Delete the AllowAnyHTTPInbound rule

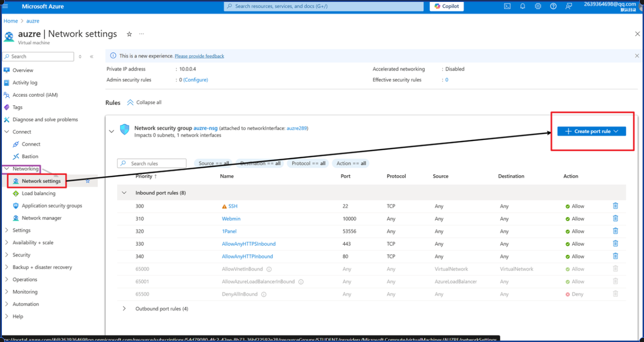point(615,256)
